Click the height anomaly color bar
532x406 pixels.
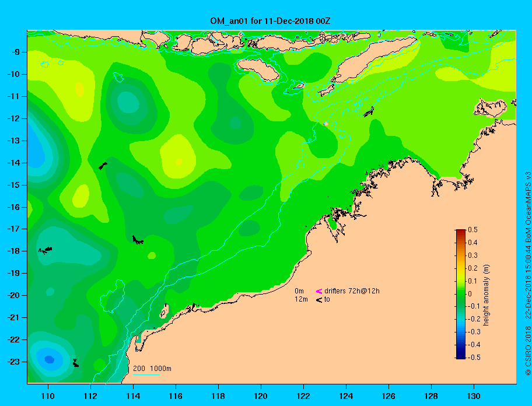(461, 294)
